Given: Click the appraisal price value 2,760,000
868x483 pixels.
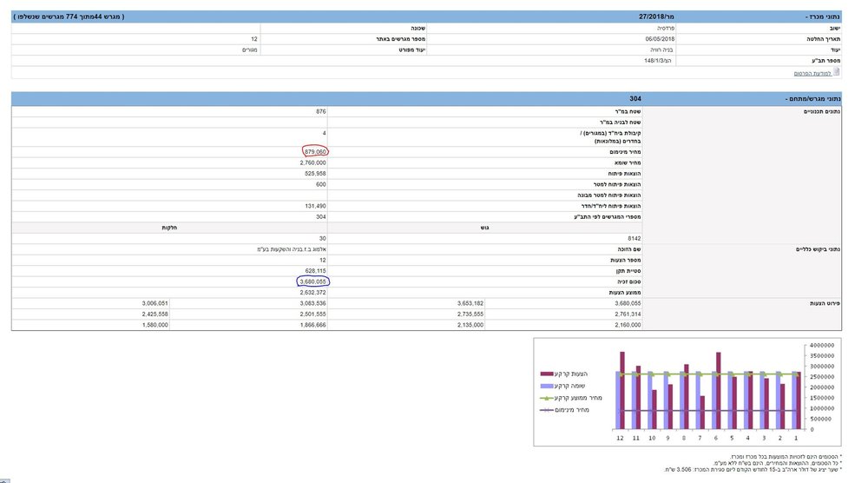Looking at the screenshot, I should [312, 162].
